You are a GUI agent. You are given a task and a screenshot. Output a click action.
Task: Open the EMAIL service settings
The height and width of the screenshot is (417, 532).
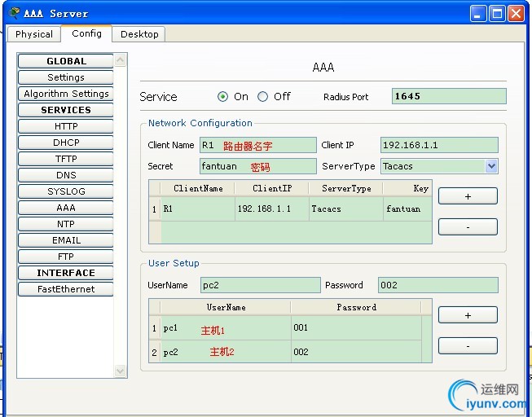[x=66, y=240]
